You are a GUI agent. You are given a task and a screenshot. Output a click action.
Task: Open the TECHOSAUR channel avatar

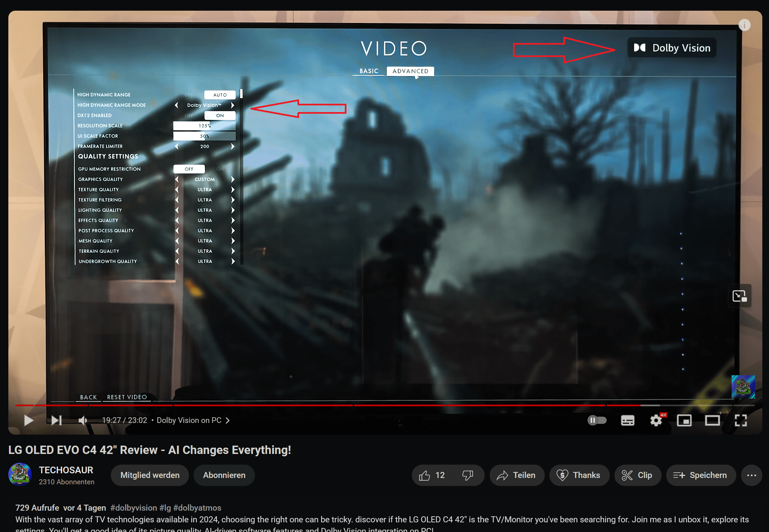point(20,475)
